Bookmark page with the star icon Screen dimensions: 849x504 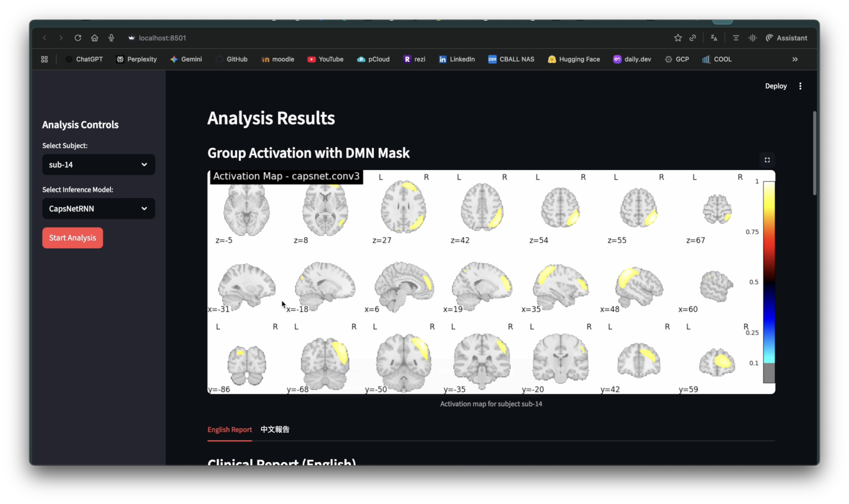(x=678, y=38)
